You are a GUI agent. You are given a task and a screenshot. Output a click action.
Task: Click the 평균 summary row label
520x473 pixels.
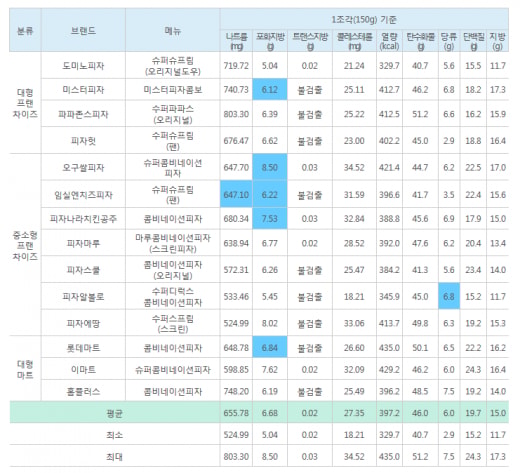[114, 413]
